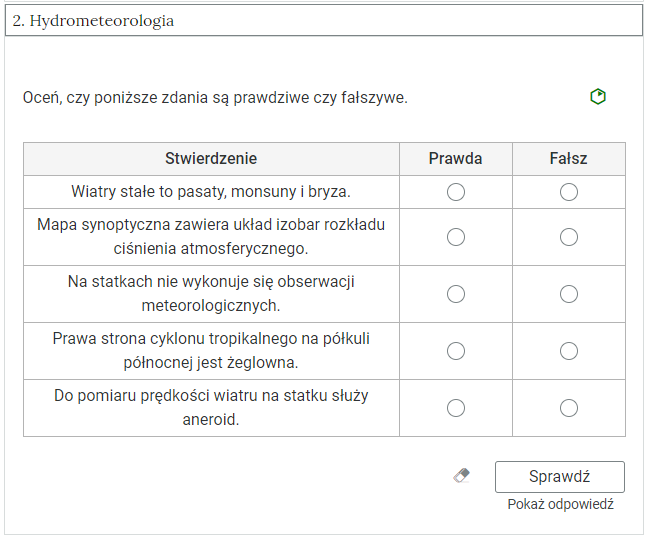Mark 'Wiatry stałe to pasaty' as Fałsz

click(568, 192)
